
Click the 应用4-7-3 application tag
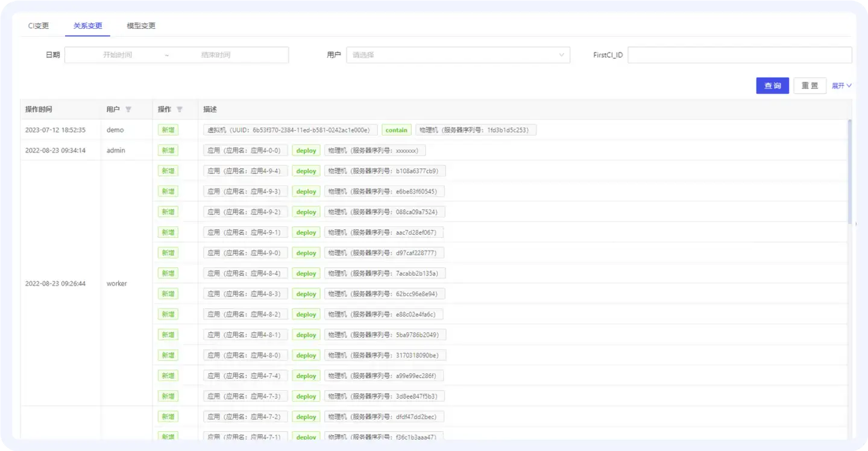tap(245, 396)
